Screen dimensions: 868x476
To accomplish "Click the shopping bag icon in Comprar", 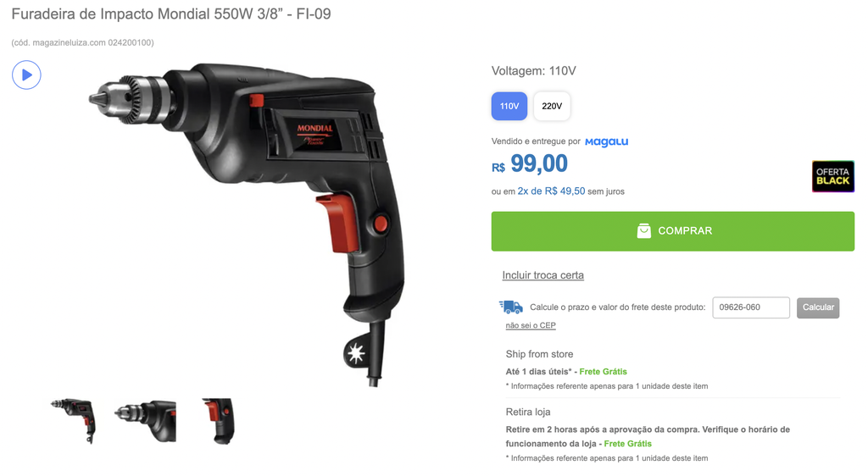I will coord(643,230).
